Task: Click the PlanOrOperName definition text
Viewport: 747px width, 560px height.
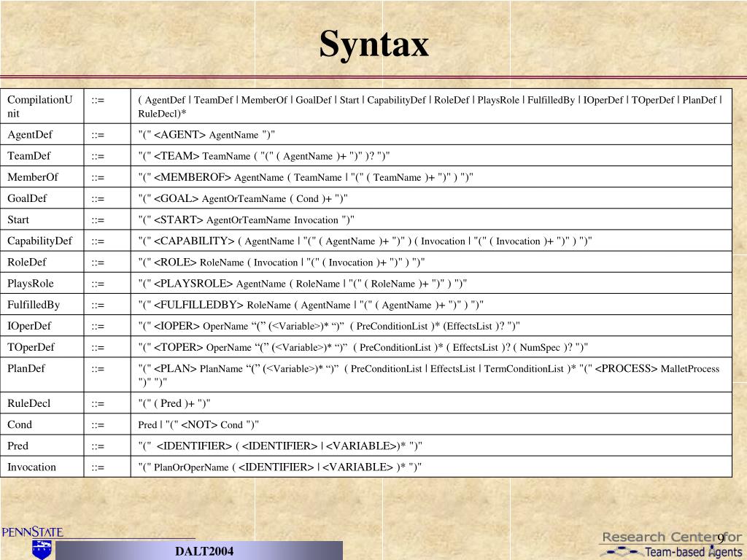Action: coord(279,467)
